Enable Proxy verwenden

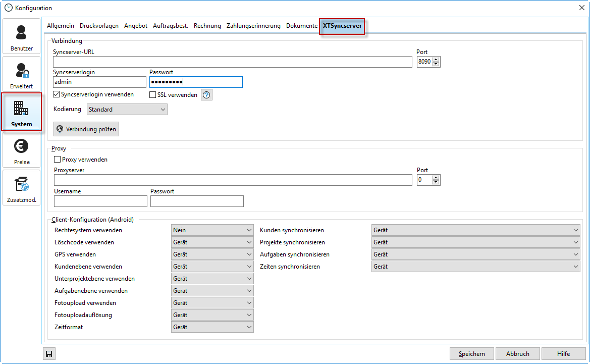point(56,159)
